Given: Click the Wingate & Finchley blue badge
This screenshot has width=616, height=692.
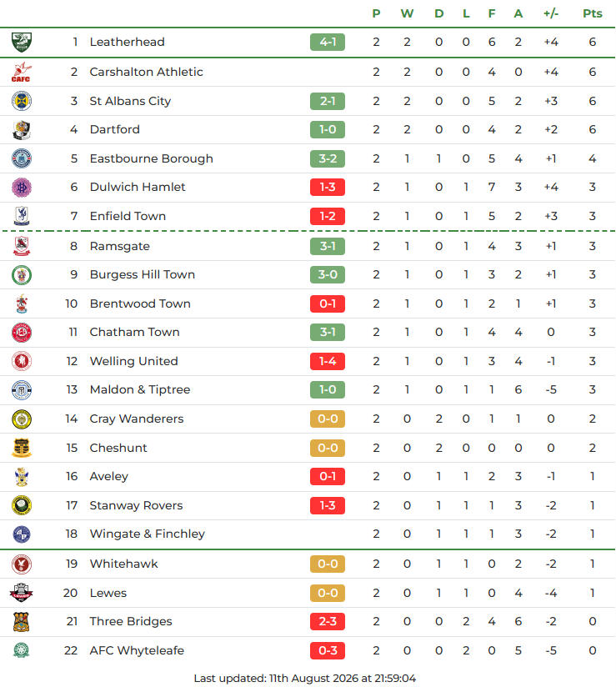Looking at the screenshot, I should pyautogui.click(x=21, y=534).
